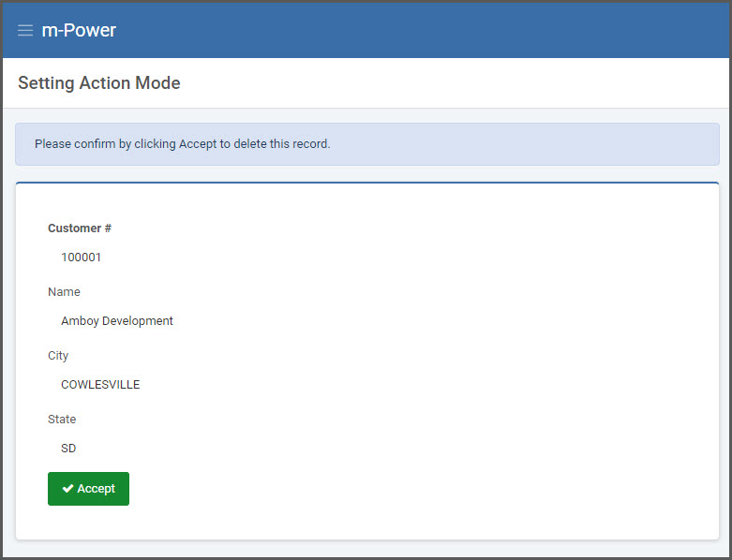Click the Name field label
Viewport: 732px width, 560px height.
pos(64,292)
